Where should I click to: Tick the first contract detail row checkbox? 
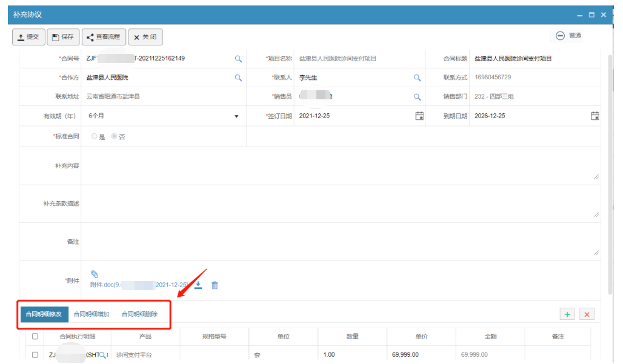tap(35, 355)
